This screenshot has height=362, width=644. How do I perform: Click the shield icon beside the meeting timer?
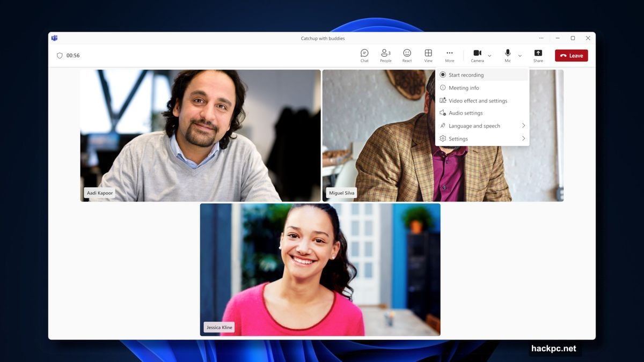tap(60, 55)
